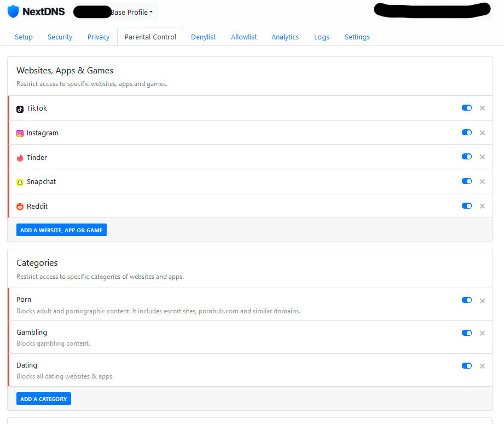This screenshot has height=424, width=504.
Task: Click the Gambling category title
Action: coord(32,333)
